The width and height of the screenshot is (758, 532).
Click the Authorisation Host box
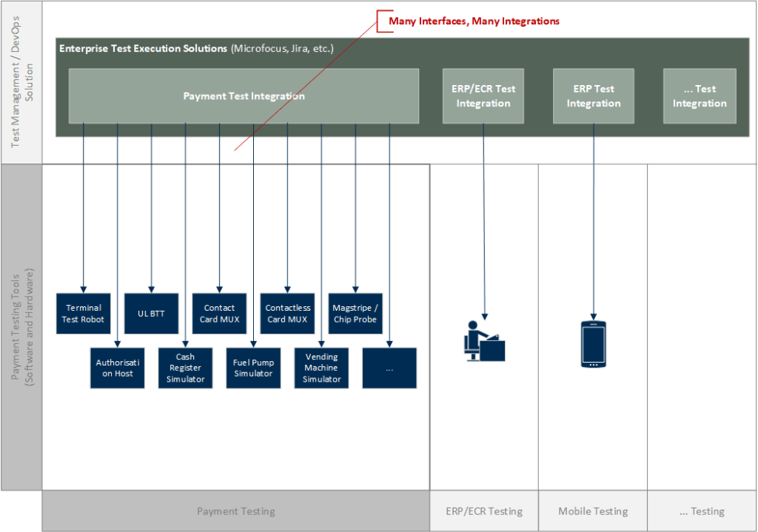click(x=118, y=368)
